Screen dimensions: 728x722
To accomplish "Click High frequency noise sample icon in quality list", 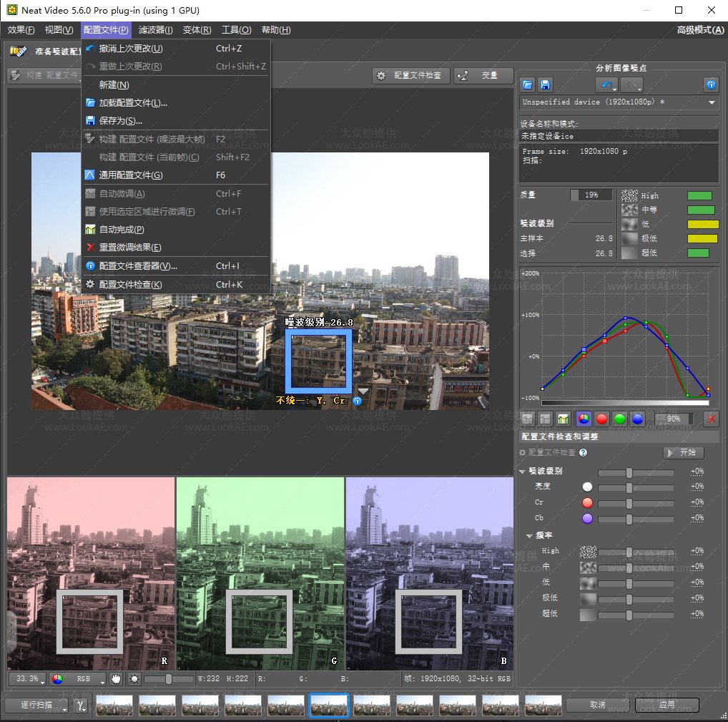I will click(629, 195).
